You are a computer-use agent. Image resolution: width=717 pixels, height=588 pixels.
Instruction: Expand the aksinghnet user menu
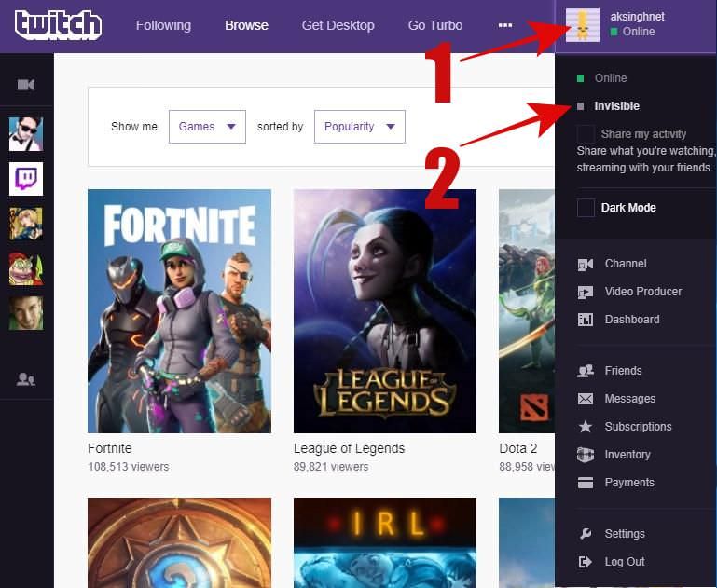coord(636,25)
